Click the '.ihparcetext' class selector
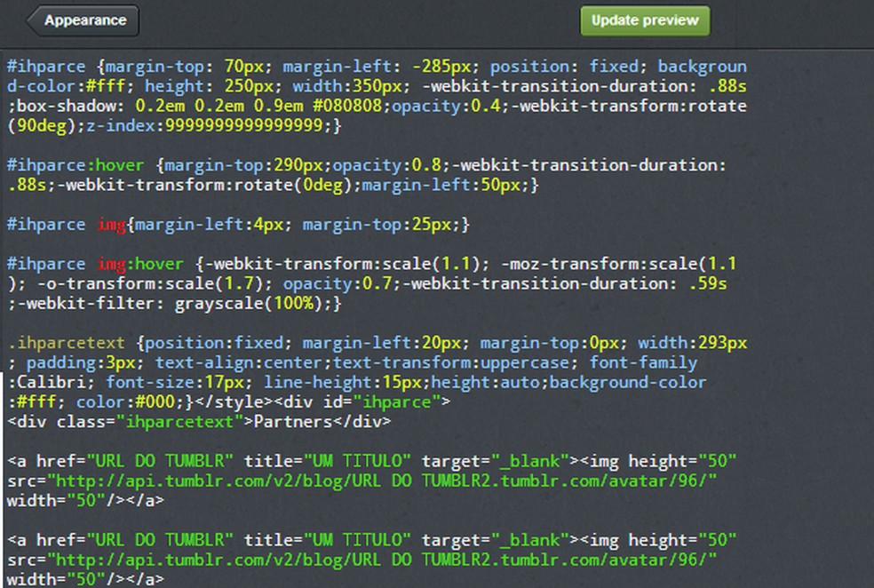Image resolution: width=874 pixels, height=588 pixels. [67, 343]
